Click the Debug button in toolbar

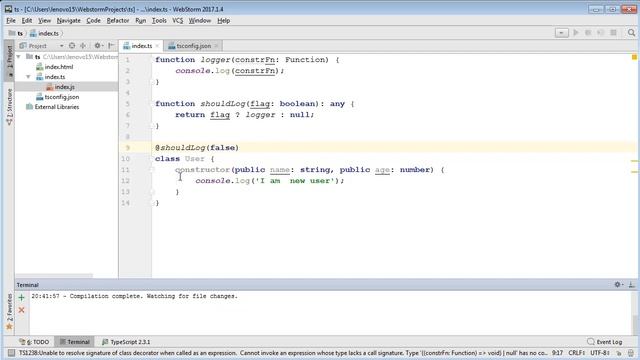pos(588,33)
